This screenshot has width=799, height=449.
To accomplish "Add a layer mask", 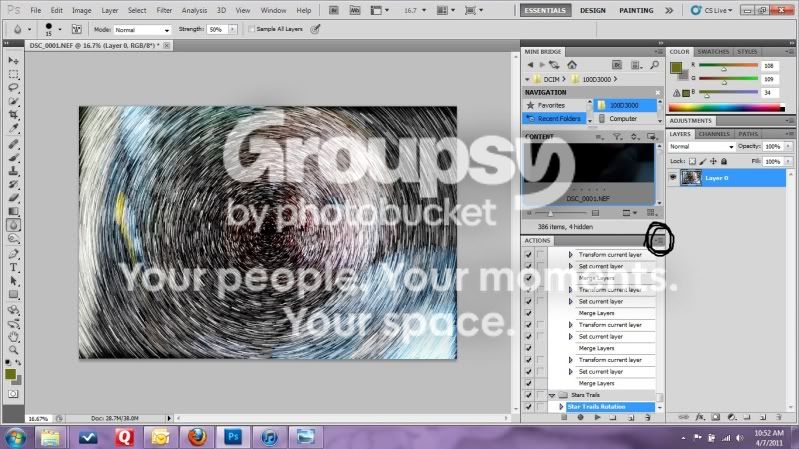I will click(x=715, y=417).
